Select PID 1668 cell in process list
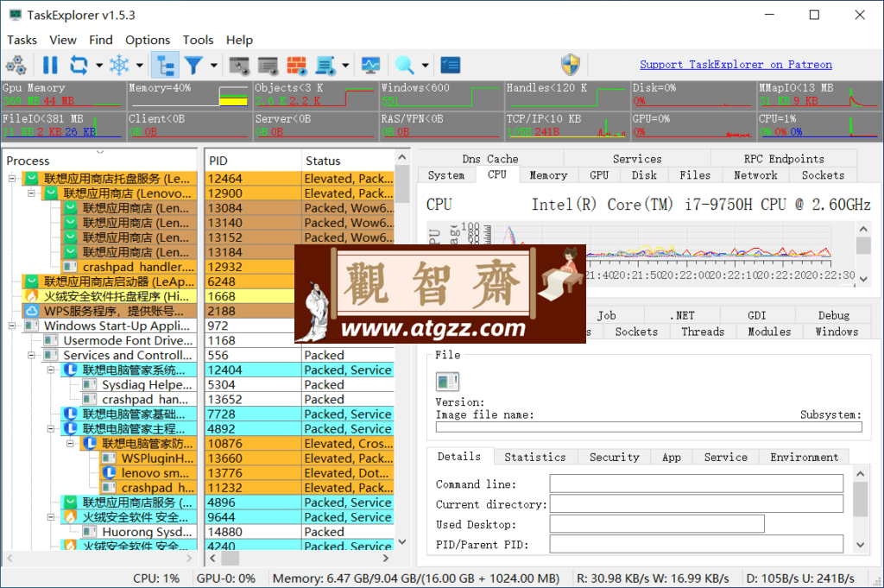The image size is (884, 588). [x=253, y=296]
